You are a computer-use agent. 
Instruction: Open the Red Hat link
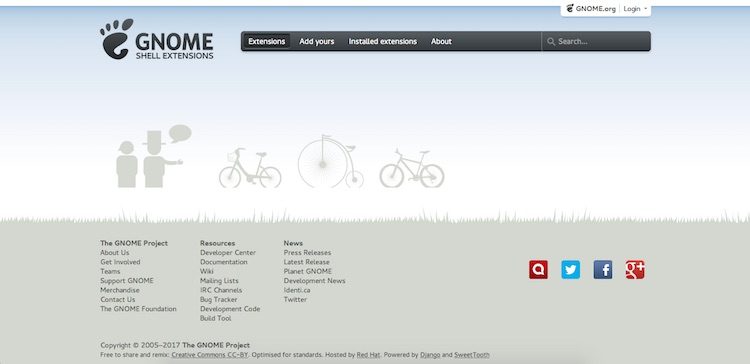click(368, 355)
